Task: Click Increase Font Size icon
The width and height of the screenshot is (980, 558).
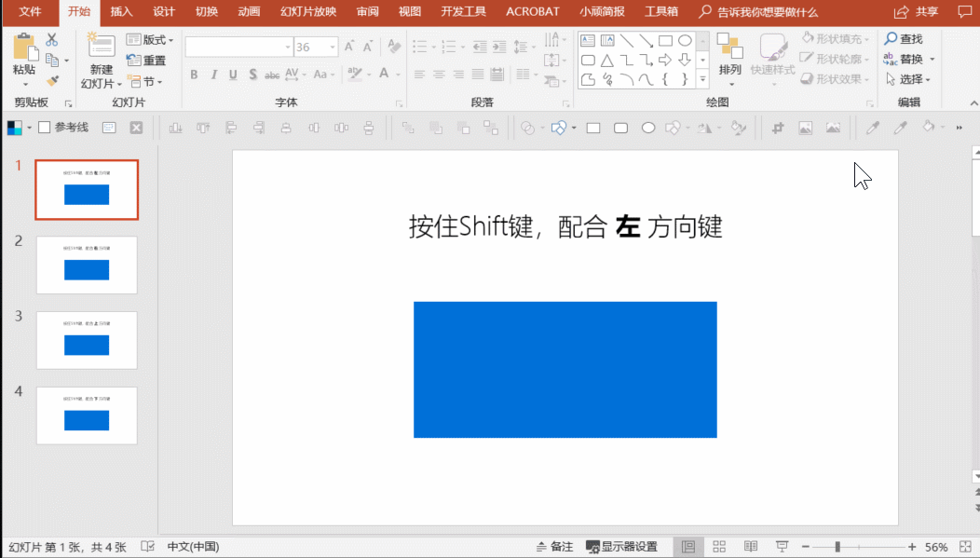Action: [x=349, y=47]
